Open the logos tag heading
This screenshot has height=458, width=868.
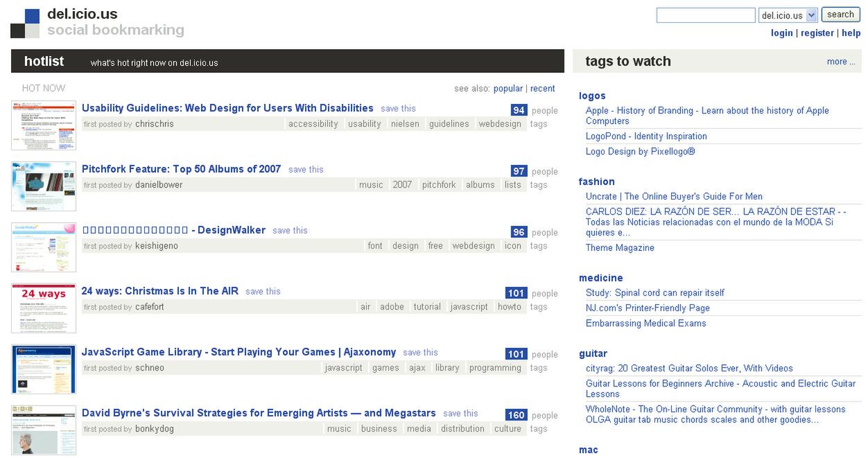(592, 96)
